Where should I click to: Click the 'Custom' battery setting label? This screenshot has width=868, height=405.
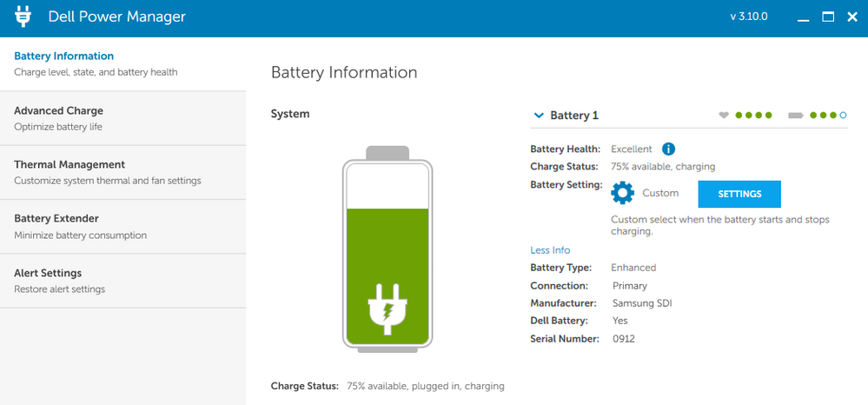[660, 193]
